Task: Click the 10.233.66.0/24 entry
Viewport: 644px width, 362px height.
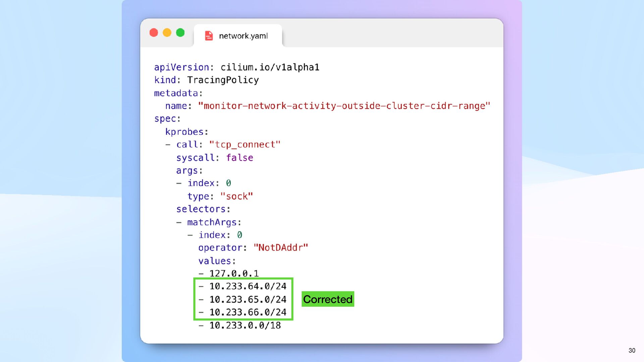Action: (x=248, y=312)
